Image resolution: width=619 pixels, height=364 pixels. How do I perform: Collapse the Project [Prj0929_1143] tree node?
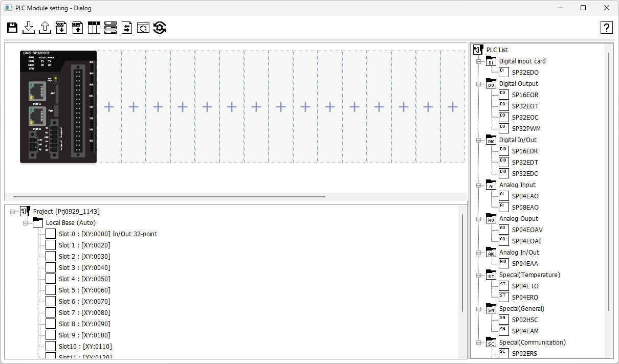13,212
